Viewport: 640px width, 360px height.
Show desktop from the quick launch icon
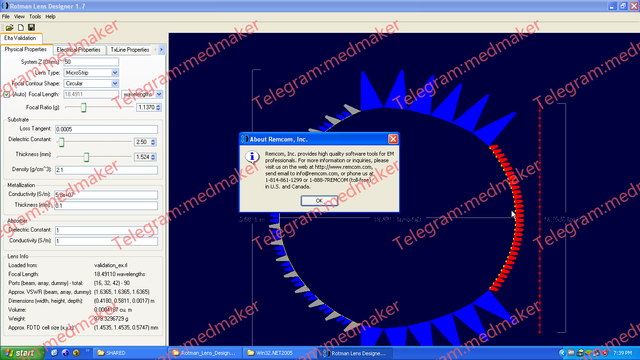point(54,353)
